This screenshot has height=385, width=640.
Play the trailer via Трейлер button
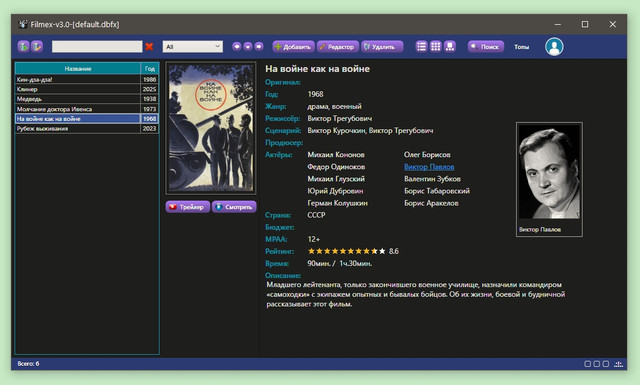188,207
